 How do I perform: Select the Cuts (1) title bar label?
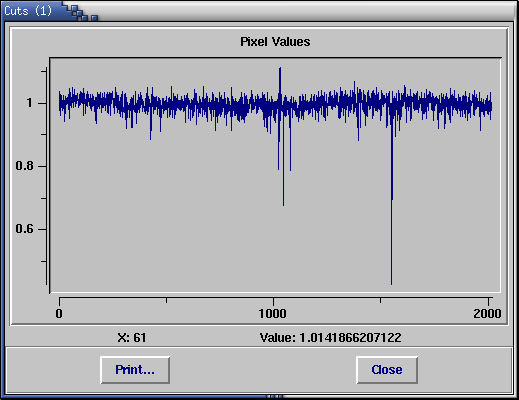28,11
